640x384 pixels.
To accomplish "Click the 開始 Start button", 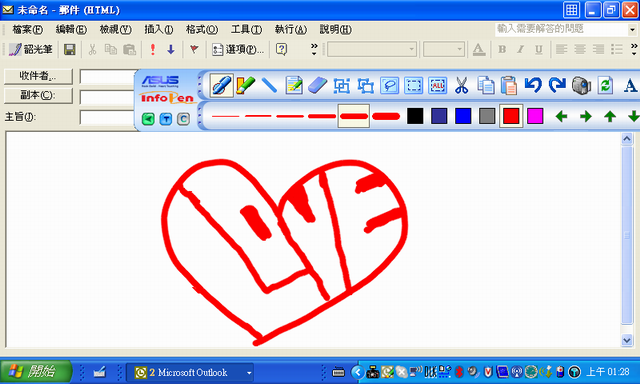I will [36, 372].
